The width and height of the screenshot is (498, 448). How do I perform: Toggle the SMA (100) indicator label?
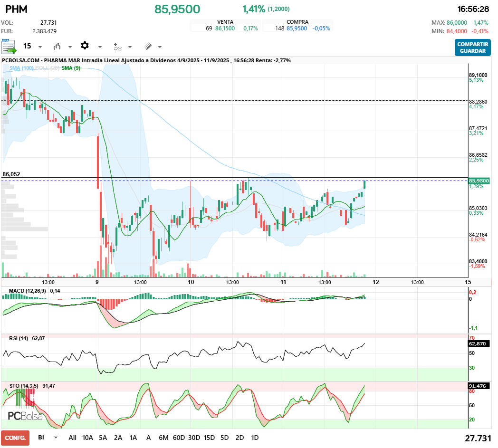point(21,68)
